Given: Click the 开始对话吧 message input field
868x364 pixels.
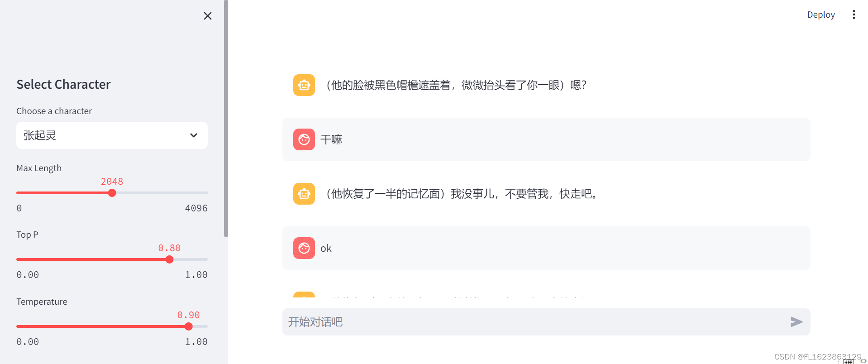Looking at the screenshot, I should pos(453,322).
